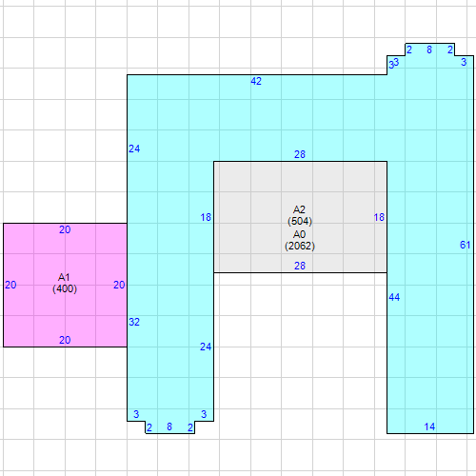Click the 20 dimension on pink square's bottom edge

pyautogui.click(x=65, y=340)
